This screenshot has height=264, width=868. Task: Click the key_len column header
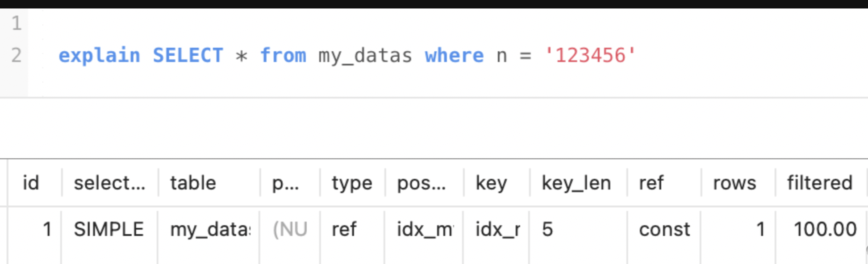tap(576, 183)
